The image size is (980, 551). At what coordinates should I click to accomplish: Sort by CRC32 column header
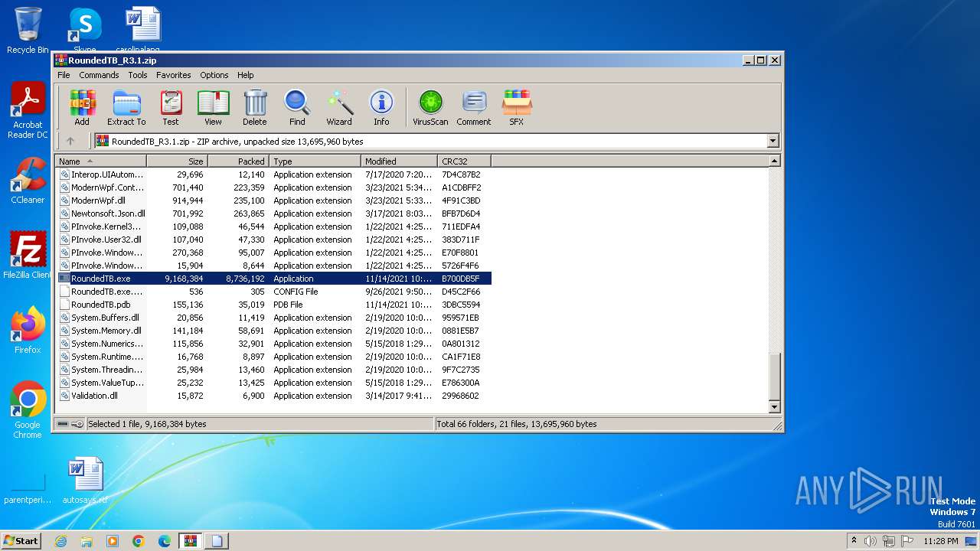click(465, 161)
